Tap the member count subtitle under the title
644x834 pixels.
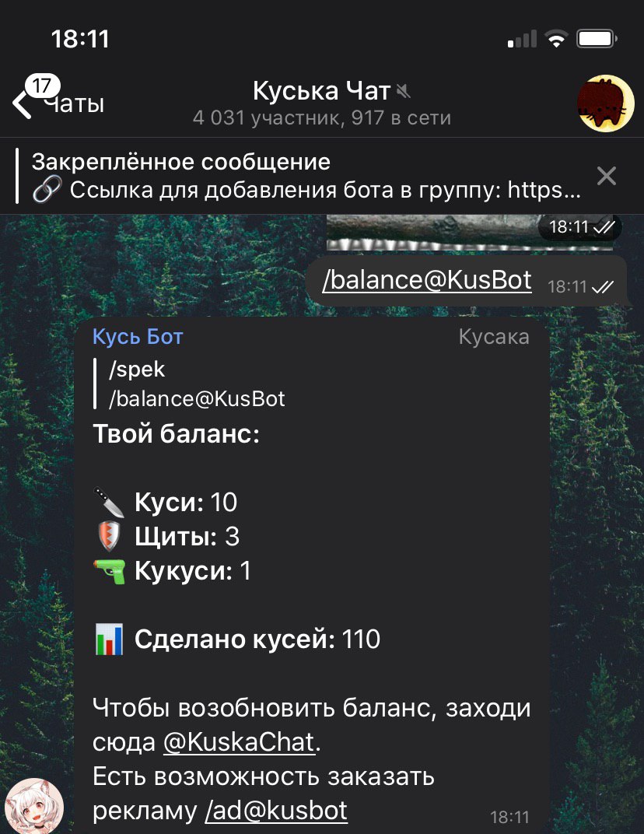point(322,117)
